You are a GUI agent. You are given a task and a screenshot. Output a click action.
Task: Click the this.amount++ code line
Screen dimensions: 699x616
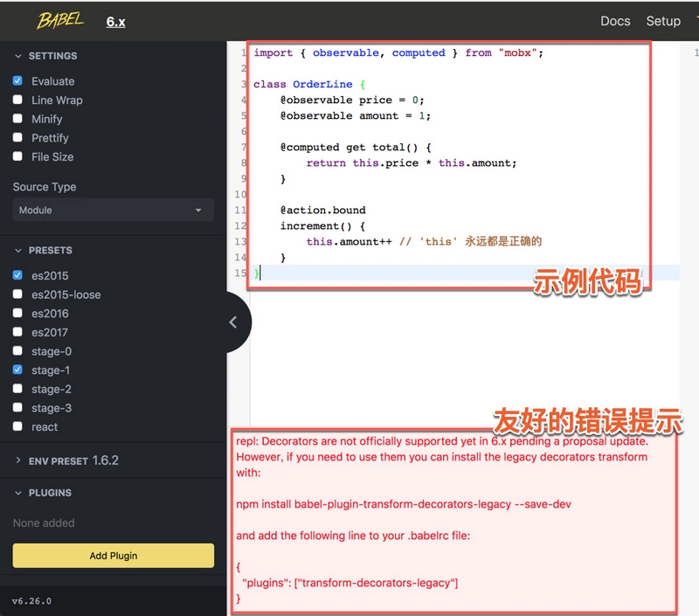coord(424,241)
